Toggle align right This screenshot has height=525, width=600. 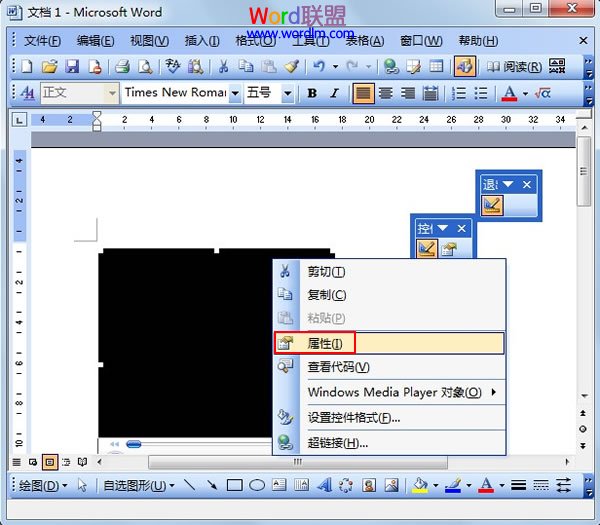pyautogui.click(x=408, y=93)
